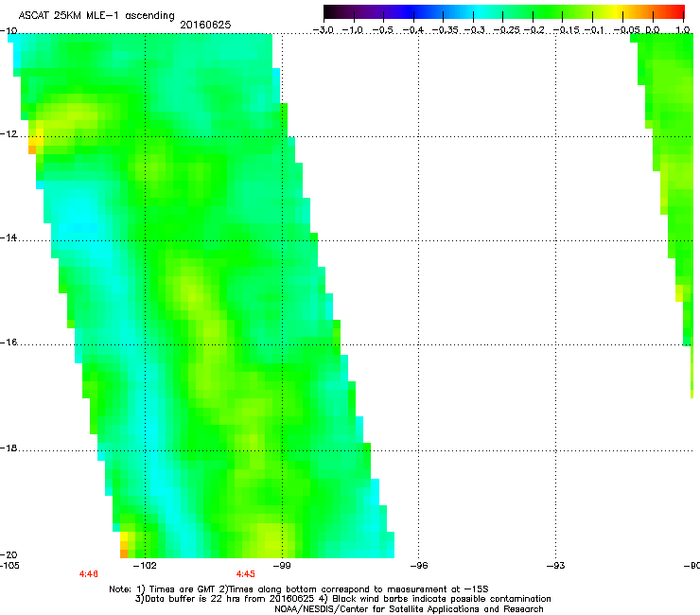
Task: Click the longitude label -96
Action: click(x=419, y=566)
